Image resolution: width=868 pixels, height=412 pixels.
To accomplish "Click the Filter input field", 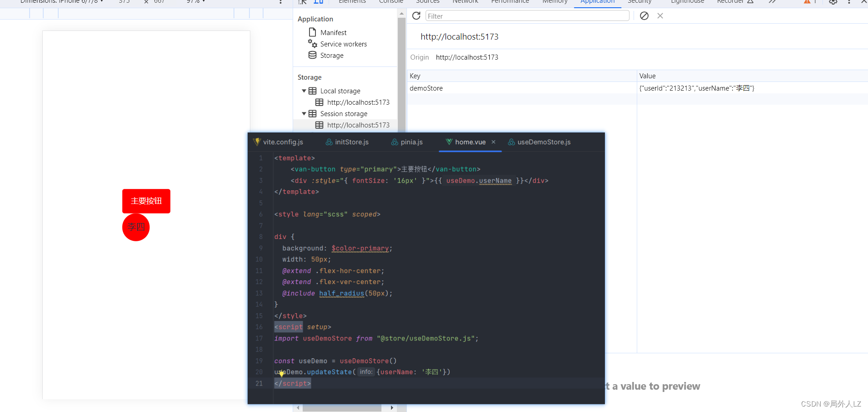I will [527, 16].
